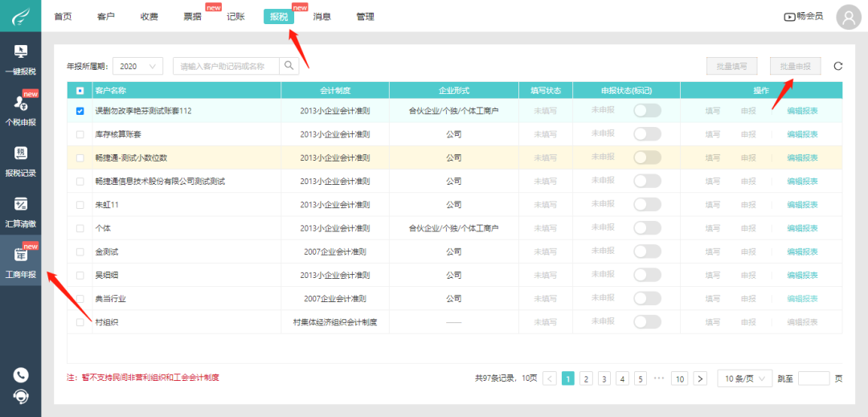This screenshot has width=868, height=417.
Task: Go to page 4
Action: click(x=623, y=379)
